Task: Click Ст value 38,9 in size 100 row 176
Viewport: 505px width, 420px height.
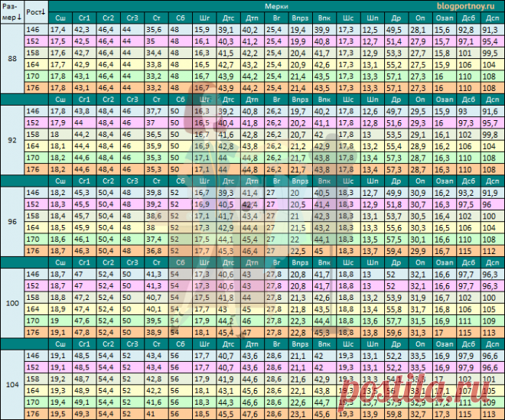Action: tap(156, 332)
